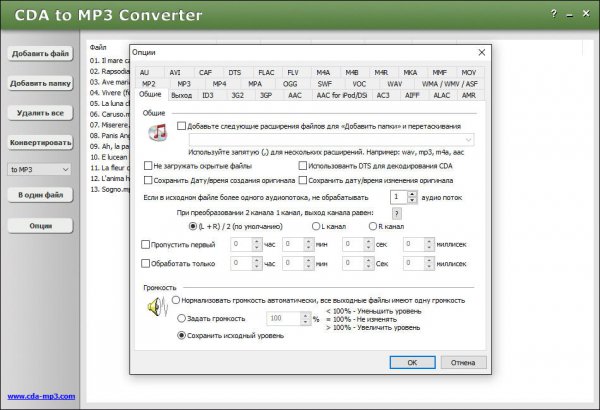Click the volume percent value field
600x410 pixels.
tap(283, 319)
